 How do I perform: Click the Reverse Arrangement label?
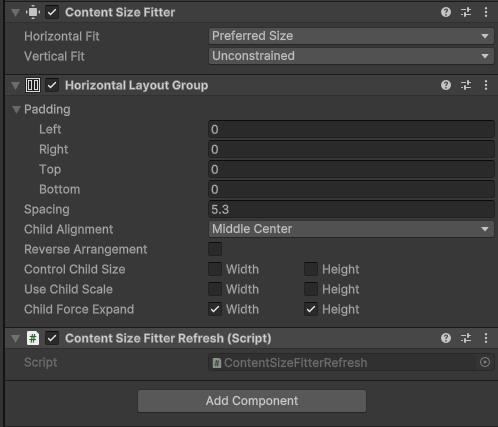tap(86, 249)
